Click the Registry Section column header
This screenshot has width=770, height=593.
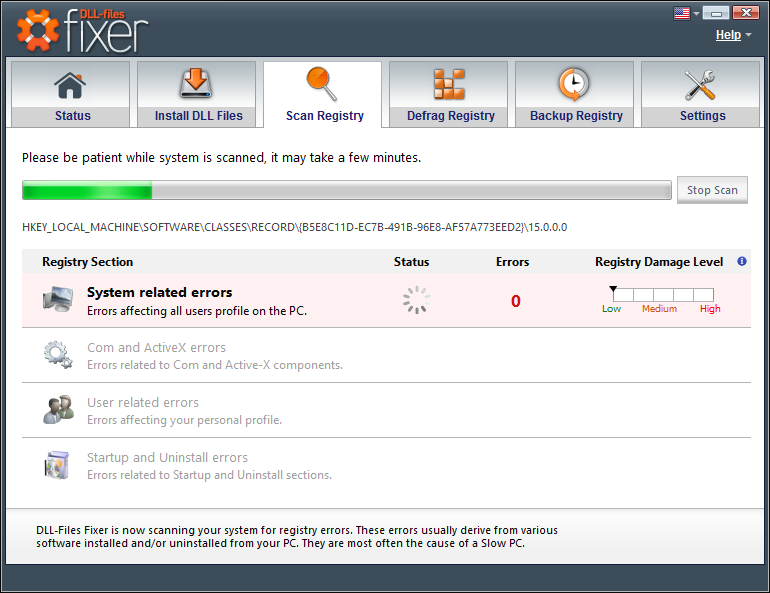pos(87,262)
